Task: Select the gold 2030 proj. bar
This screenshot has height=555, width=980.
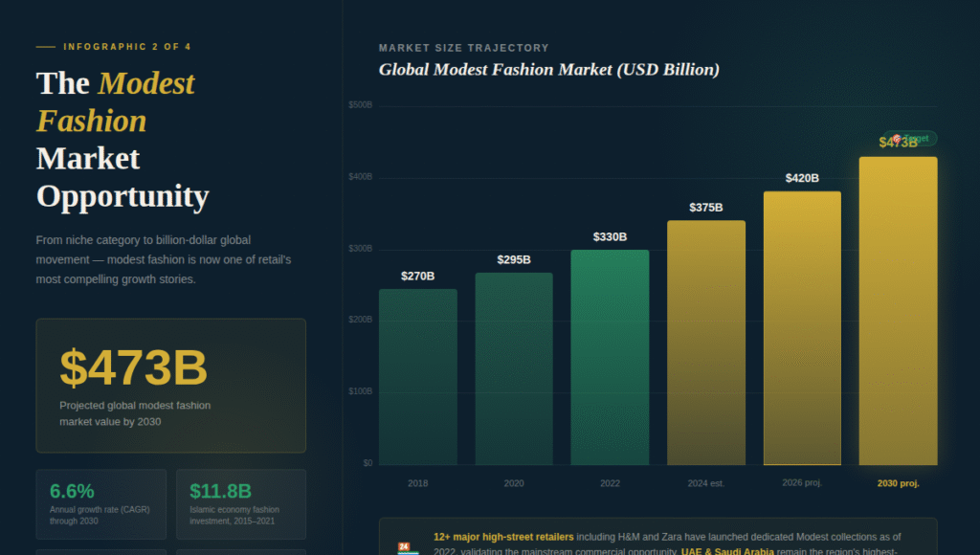Action: [898, 311]
